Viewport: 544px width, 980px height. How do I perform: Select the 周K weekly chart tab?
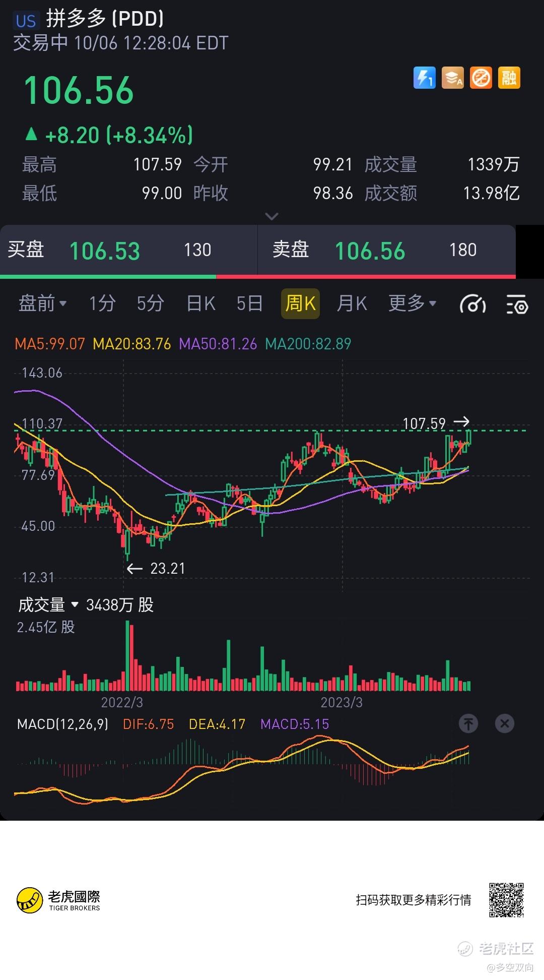pyautogui.click(x=300, y=303)
